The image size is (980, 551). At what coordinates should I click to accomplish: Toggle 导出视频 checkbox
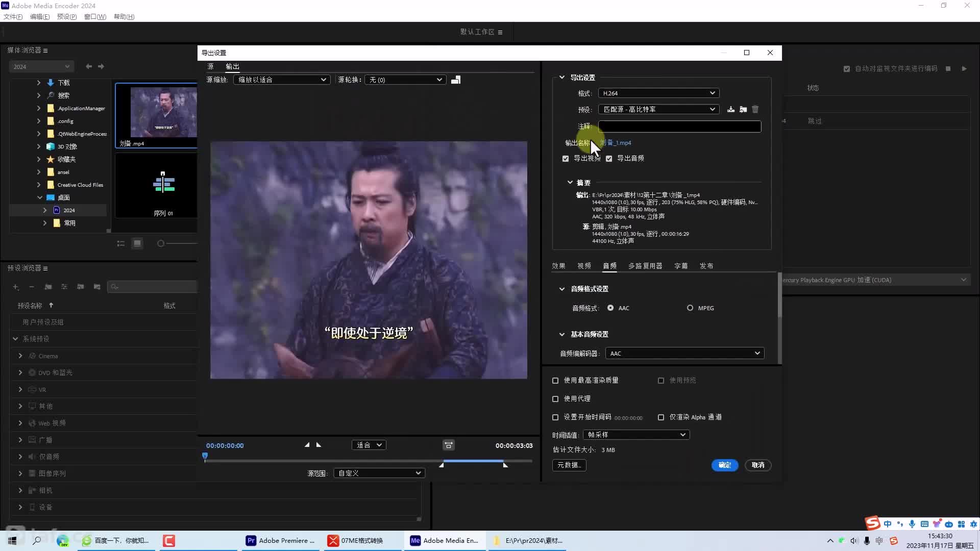[566, 159]
